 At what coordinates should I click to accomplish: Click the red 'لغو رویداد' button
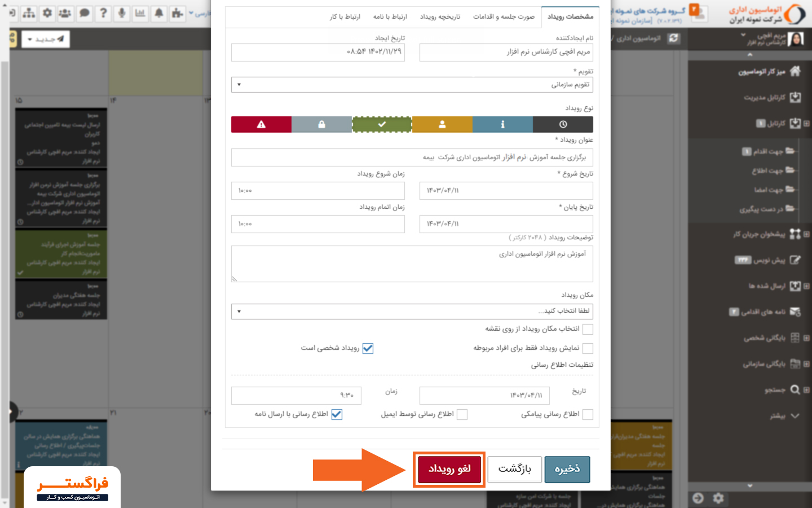(x=449, y=469)
